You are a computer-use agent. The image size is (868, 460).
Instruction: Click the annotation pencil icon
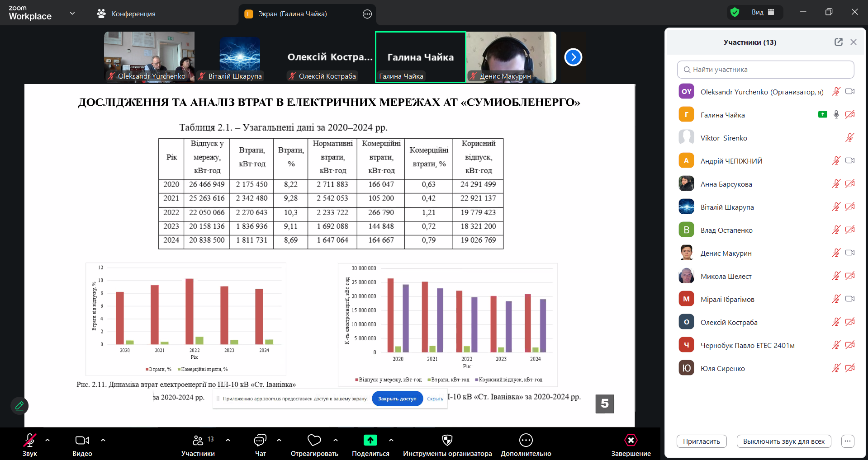[19, 406]
